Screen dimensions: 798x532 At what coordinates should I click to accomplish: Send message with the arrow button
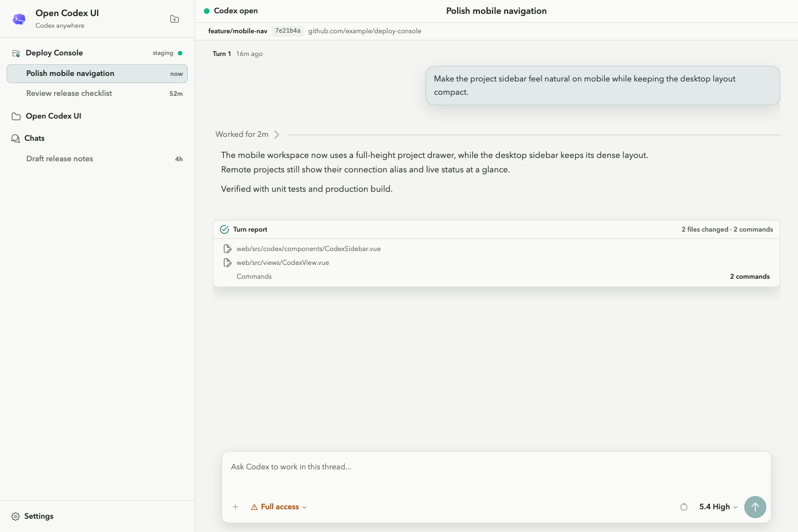pyautogui.click(x=755, y=507)
